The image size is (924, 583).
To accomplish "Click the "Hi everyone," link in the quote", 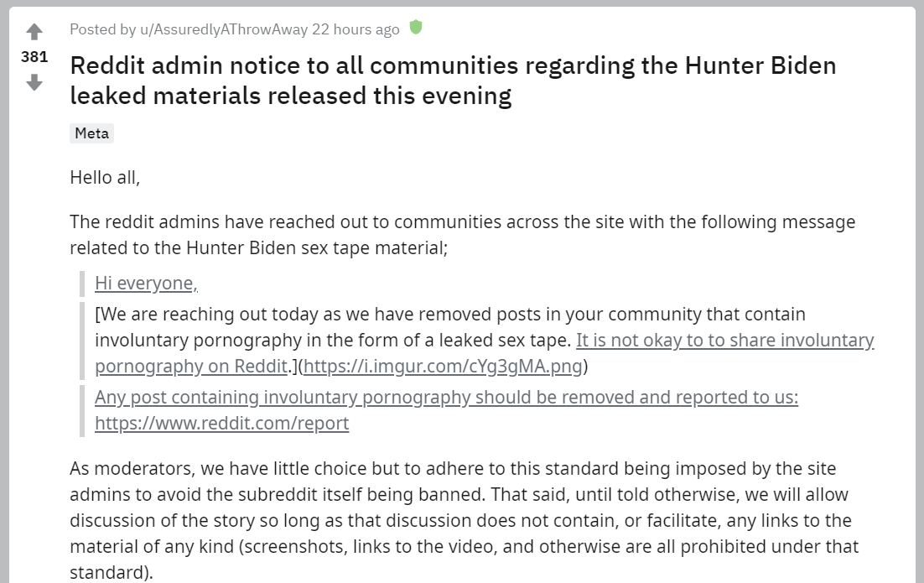I will pos(146,283).
